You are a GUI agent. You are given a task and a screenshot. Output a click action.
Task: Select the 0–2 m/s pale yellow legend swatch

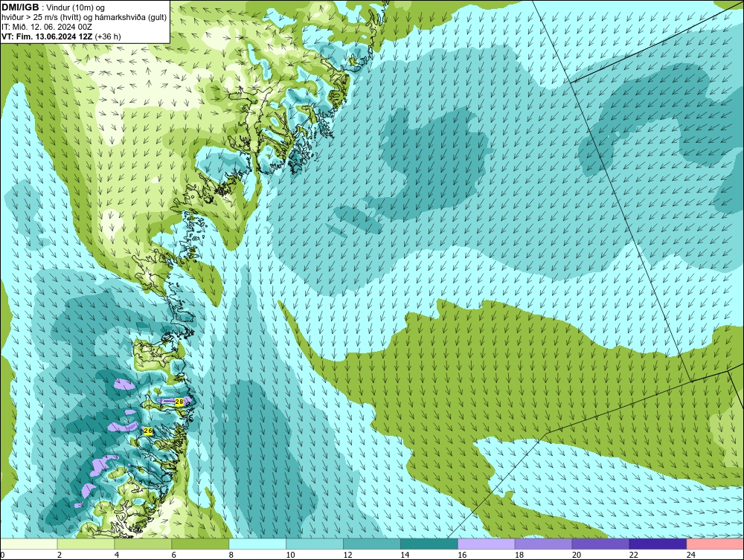(x=29, y=544)
